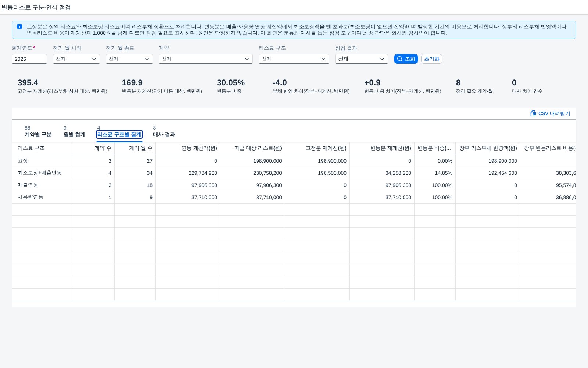Click the +0.9 변동 비용 차이 KPI value
The image size is (588, 368).
372,83
